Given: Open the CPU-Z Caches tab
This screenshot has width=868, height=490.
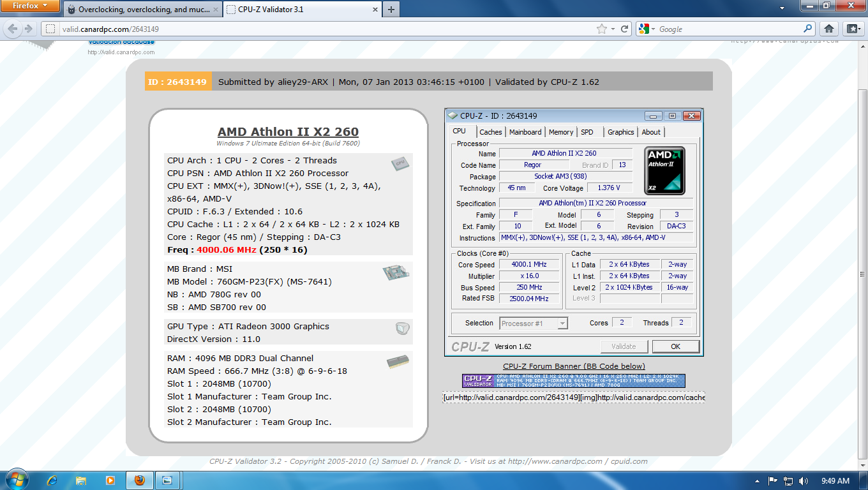Looking at the screenshot, I should click(491, 132).
